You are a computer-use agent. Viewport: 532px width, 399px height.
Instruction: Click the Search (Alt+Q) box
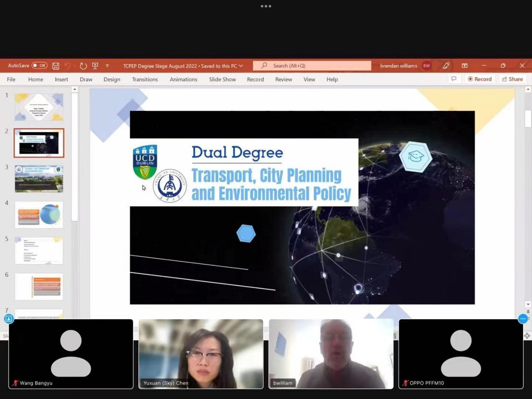coord(312,66)
